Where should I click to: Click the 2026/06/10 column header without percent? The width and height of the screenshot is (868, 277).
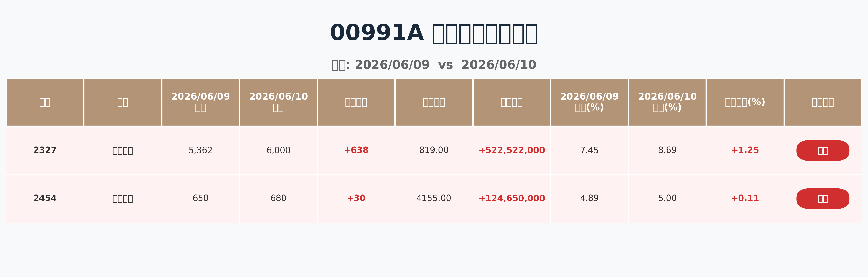point(278,102)
